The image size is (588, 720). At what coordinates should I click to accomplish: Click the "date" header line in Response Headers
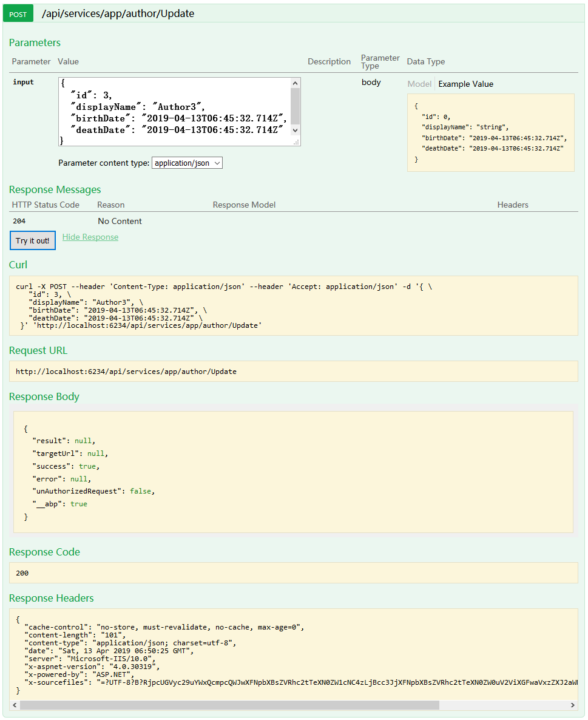click(x=109, y=651)
